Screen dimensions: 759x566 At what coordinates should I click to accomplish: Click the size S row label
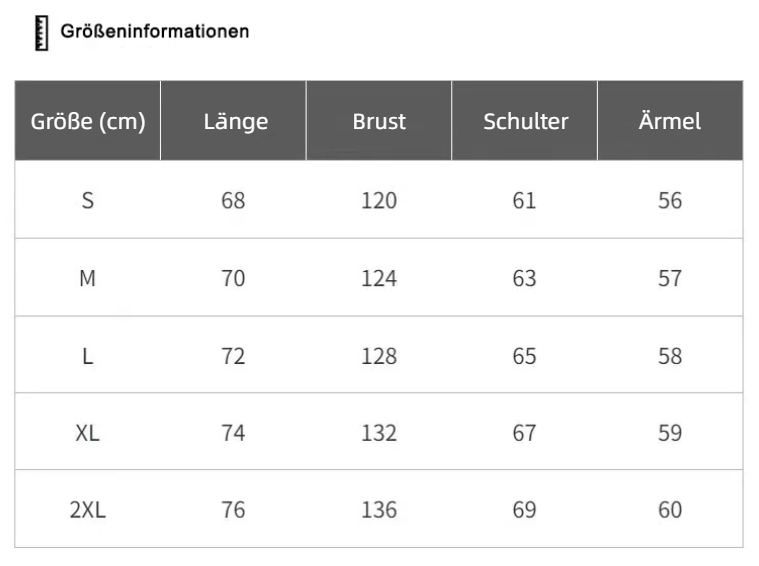click(x=88, y=201)
